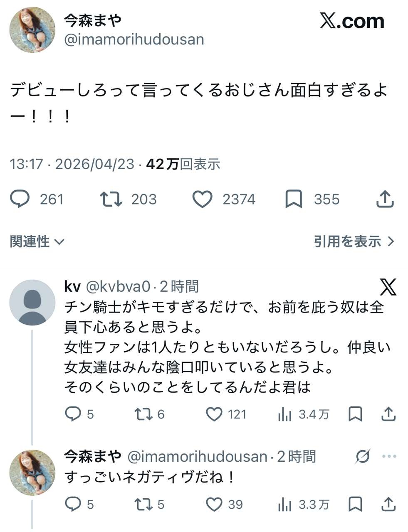Click kv's default gray avatar
Viewport: 408px width, 532px height.
pyautogui.click(x=32, y=302)
